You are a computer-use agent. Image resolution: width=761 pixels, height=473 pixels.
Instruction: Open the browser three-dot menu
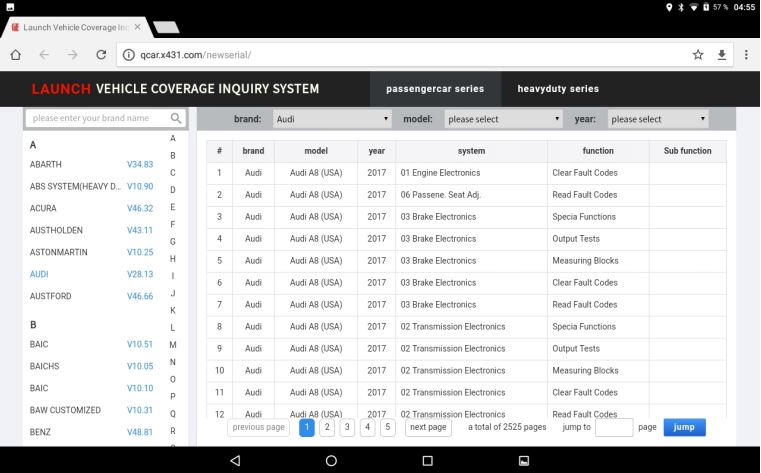coord(746,55)
